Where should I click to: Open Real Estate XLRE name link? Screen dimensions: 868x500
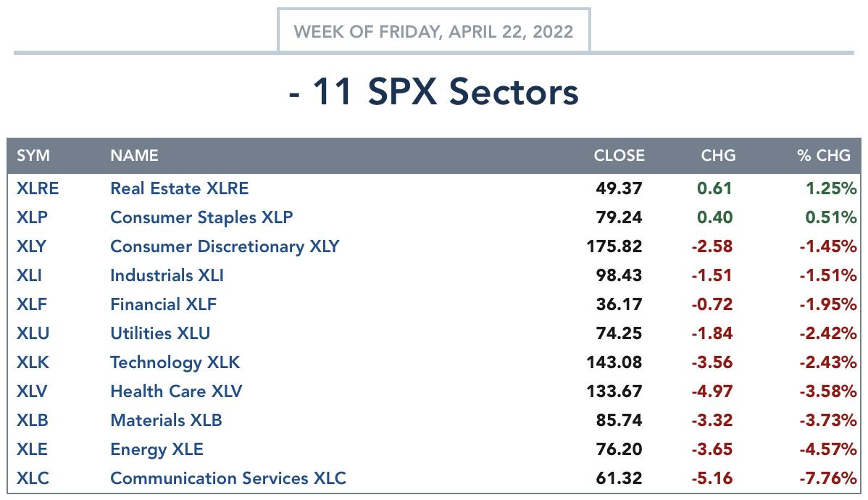pos(180,188)
